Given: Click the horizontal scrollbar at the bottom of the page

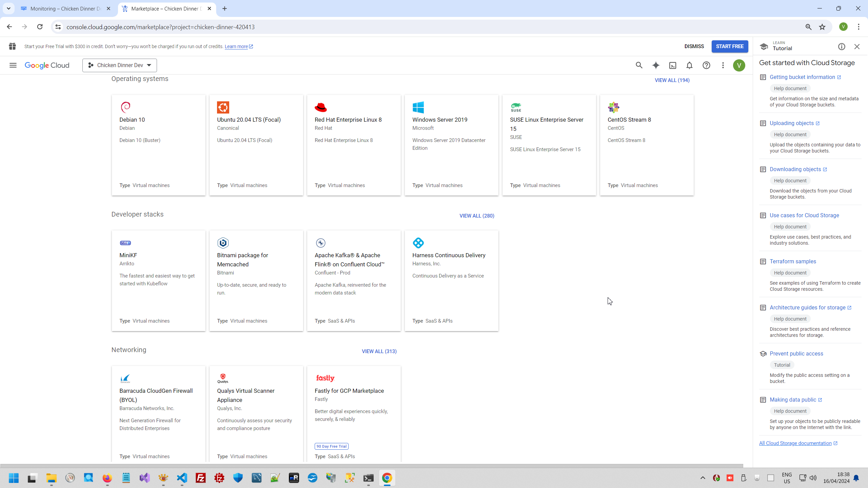Looking at the screenshot, I should 371,466.
